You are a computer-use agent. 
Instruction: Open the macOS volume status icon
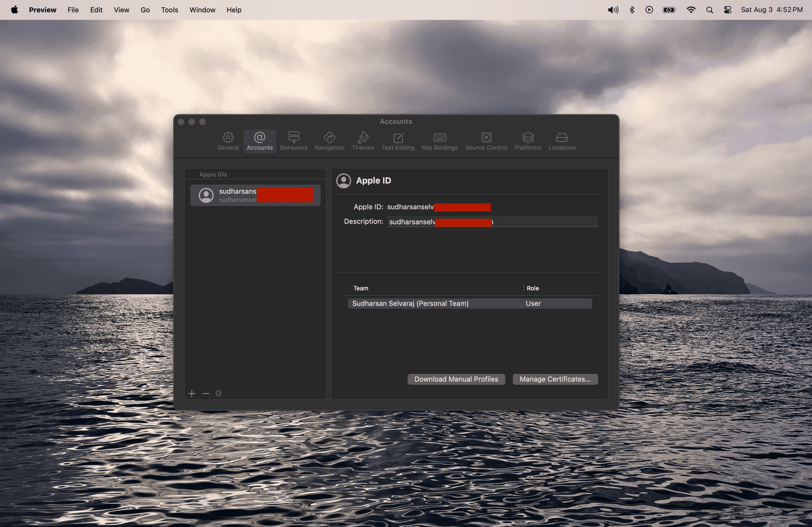tap(612, 10)
